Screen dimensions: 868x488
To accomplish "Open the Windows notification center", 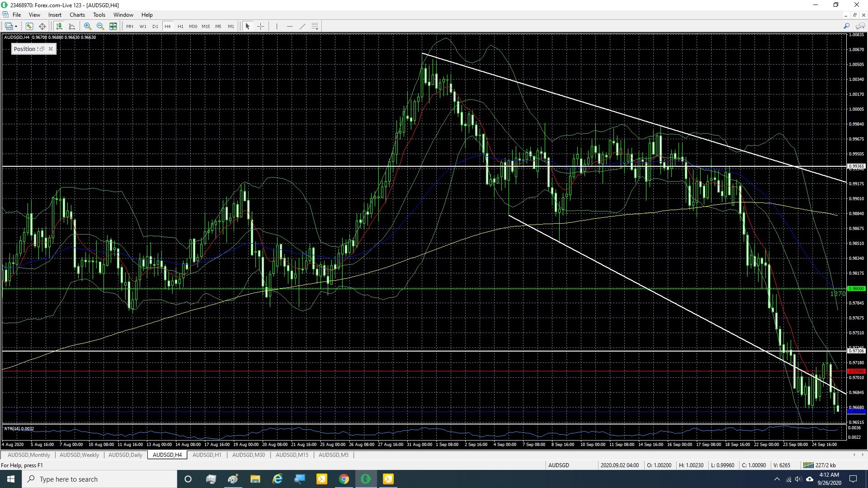I will click(854, 479).
